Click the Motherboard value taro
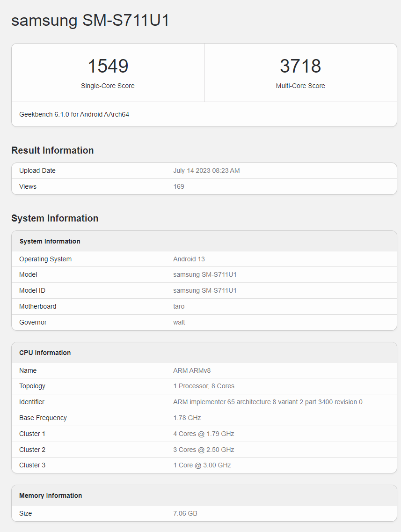Image resolution: width=401 pixels, height=532 pixels. pos(179,306)
